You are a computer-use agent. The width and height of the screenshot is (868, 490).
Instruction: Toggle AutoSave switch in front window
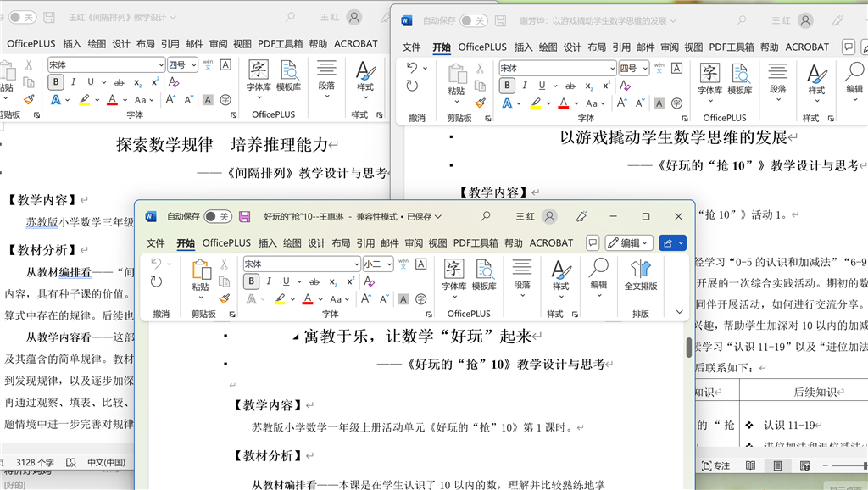point(218,216)
